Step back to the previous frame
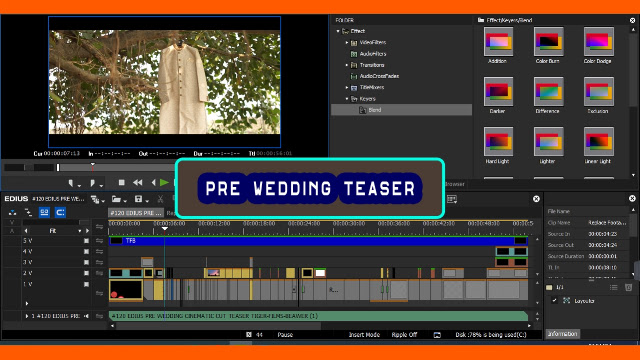This screenshot has width=640, height=360. (153, 182)
